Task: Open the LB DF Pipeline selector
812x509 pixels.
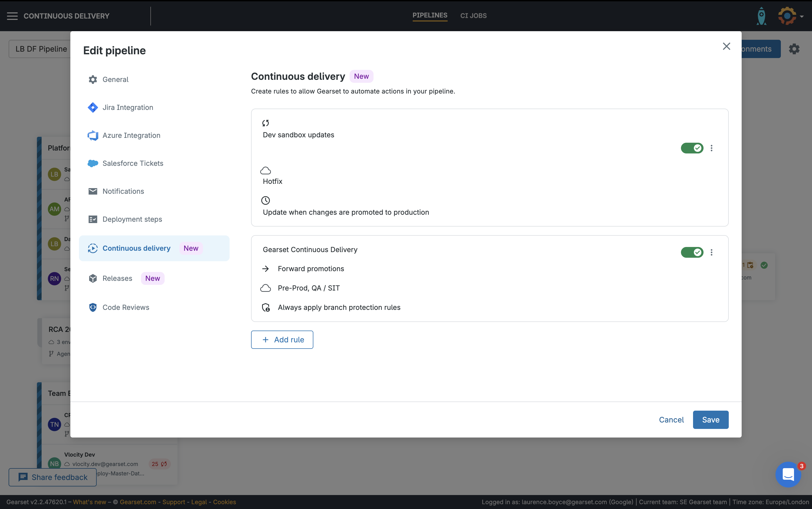Action: click(40, 49)
